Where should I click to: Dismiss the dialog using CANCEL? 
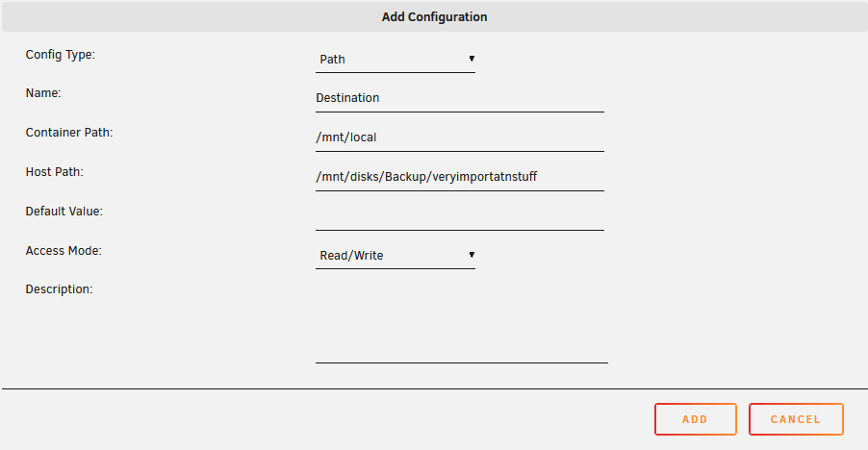coord(796,419)
